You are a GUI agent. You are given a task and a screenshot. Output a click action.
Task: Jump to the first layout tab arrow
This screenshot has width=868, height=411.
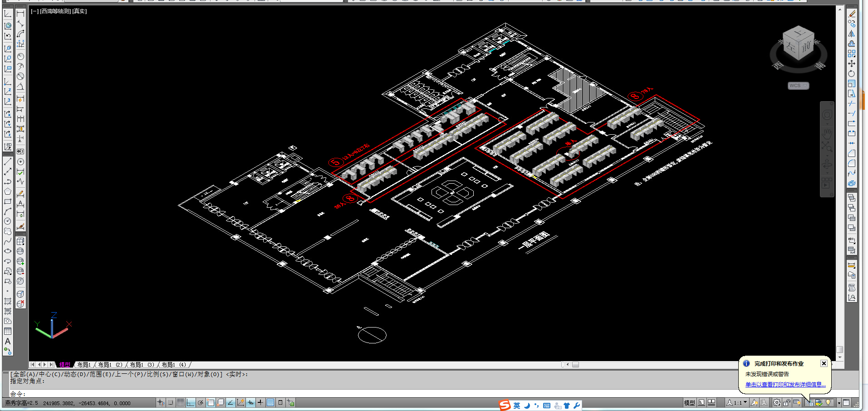point(32,364)
